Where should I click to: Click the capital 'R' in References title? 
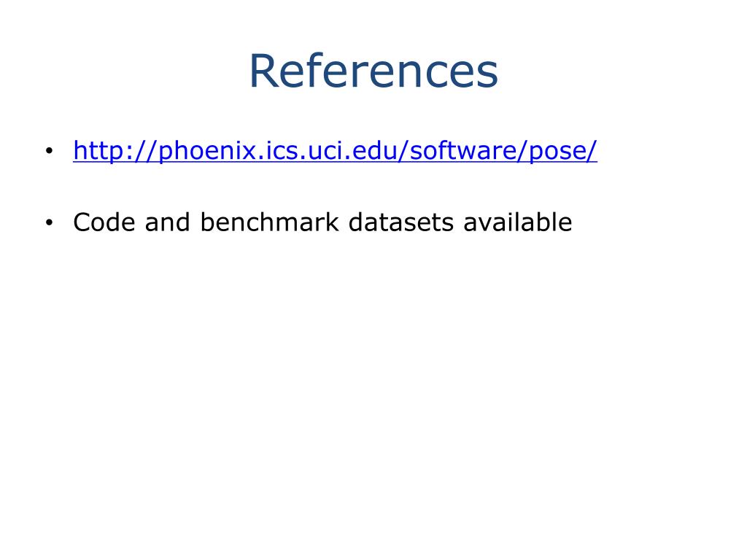(263, 71)
